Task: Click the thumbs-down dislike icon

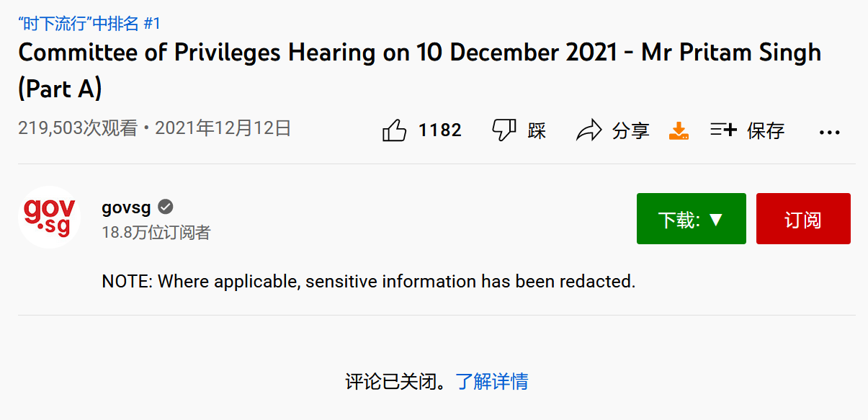Action: click(x=504, y=130)
